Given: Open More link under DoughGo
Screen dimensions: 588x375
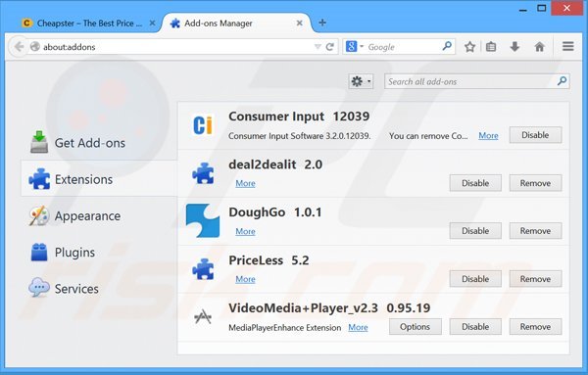Looking at the screenshot, I should coord(245,231).
